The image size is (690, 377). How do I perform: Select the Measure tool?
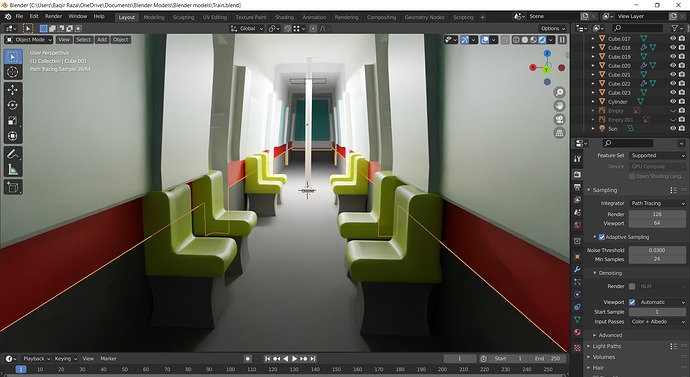[13, 169]
